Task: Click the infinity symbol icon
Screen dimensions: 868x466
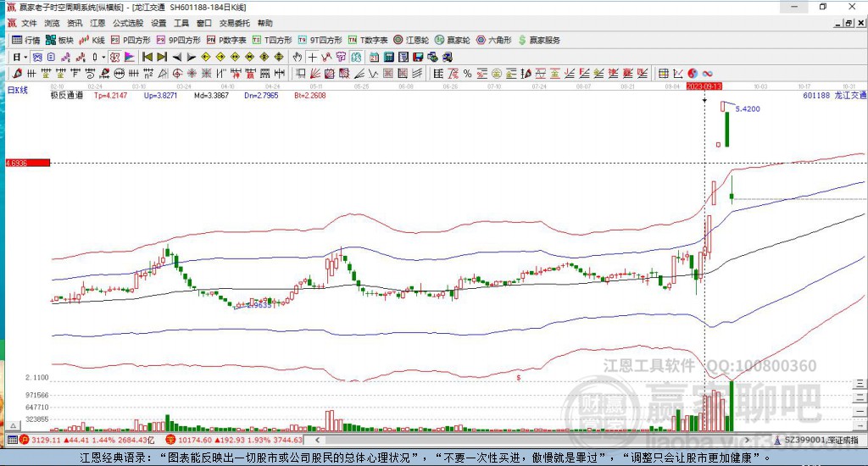Action: pos(707,74)
